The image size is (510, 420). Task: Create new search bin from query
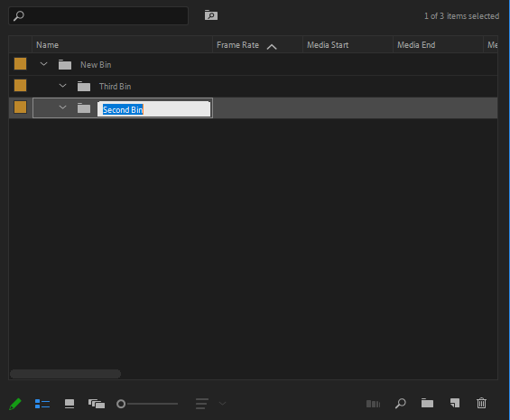pyautogui.click(x=211, y=15)
